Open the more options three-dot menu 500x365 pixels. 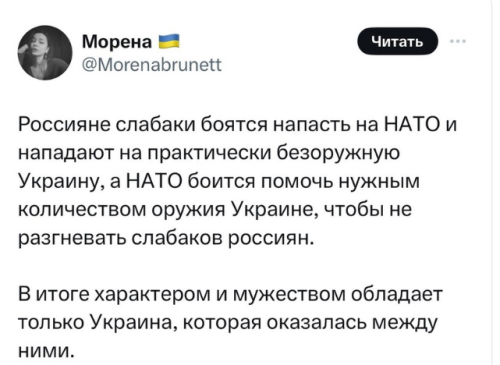(458, 42)
